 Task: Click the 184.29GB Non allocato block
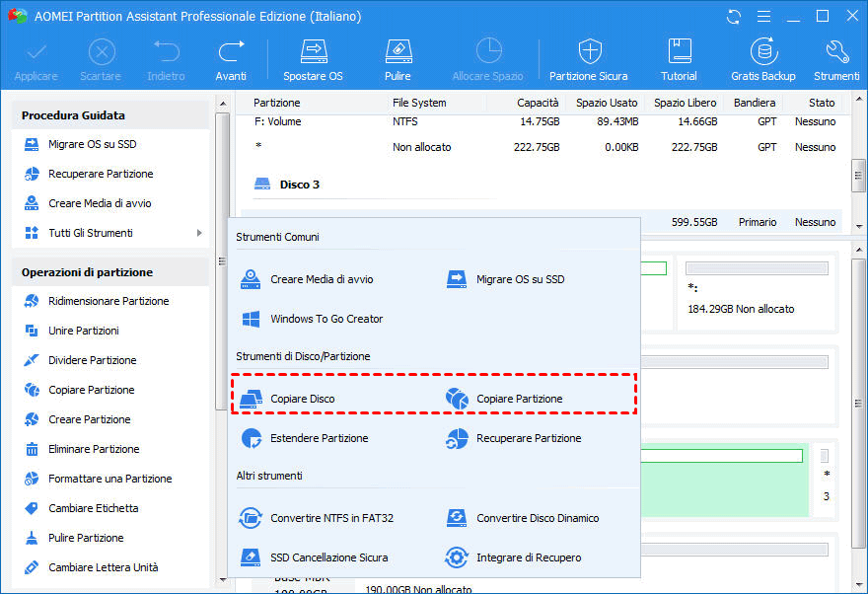pyautogui.click(x=757, y=291)
